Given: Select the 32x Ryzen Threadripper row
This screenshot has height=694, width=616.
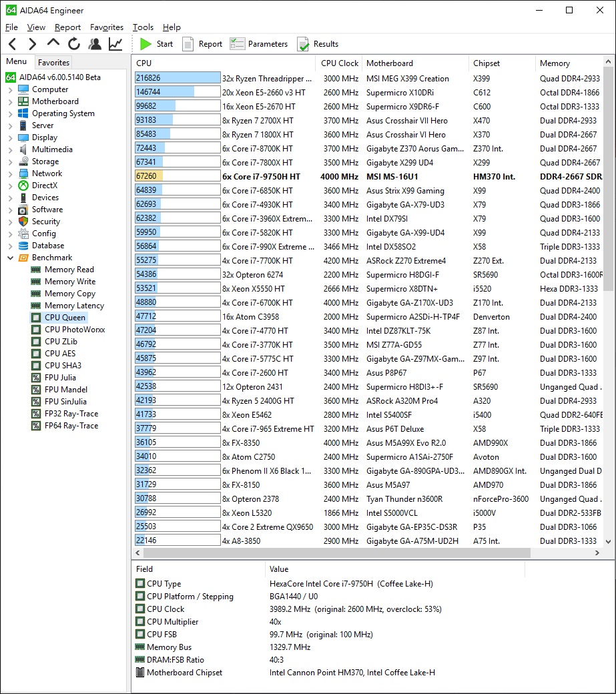Looking at the screenshot, I should (368, 78).
